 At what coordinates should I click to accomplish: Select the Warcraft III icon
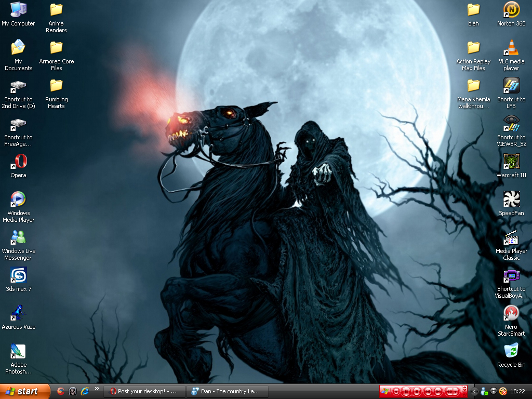point(511,166)
